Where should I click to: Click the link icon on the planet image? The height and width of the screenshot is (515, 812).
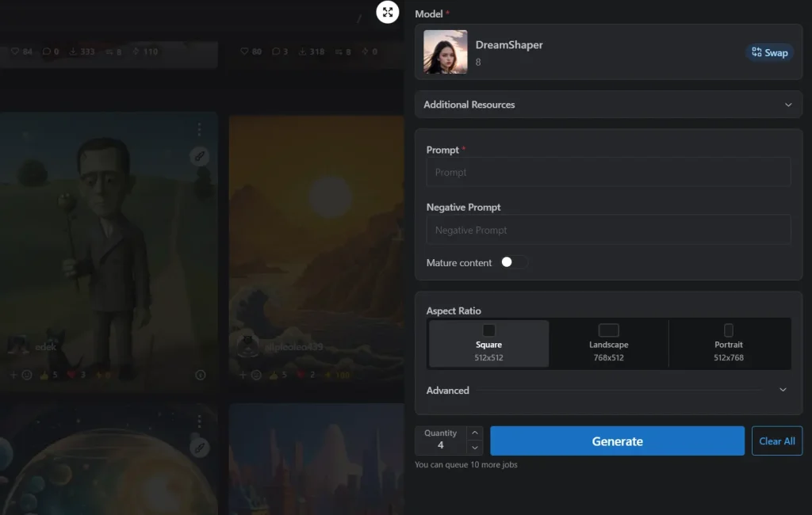pos(200,447)
